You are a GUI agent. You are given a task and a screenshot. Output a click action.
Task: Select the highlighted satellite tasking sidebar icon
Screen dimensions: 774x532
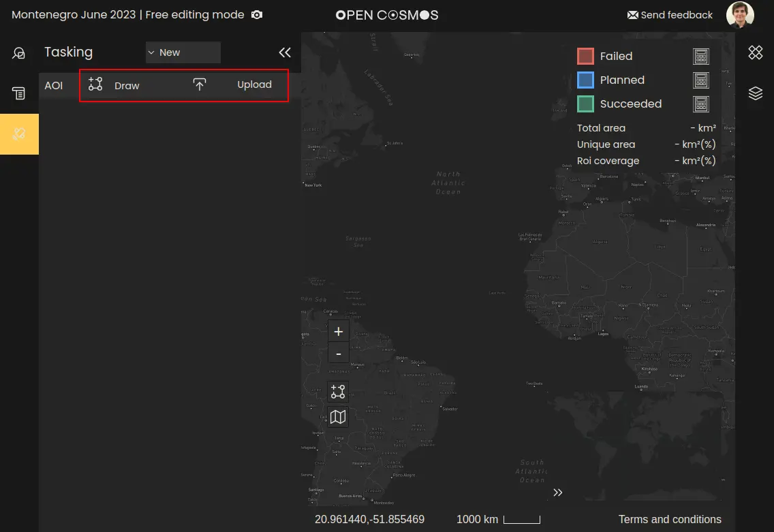coord(19,134)
